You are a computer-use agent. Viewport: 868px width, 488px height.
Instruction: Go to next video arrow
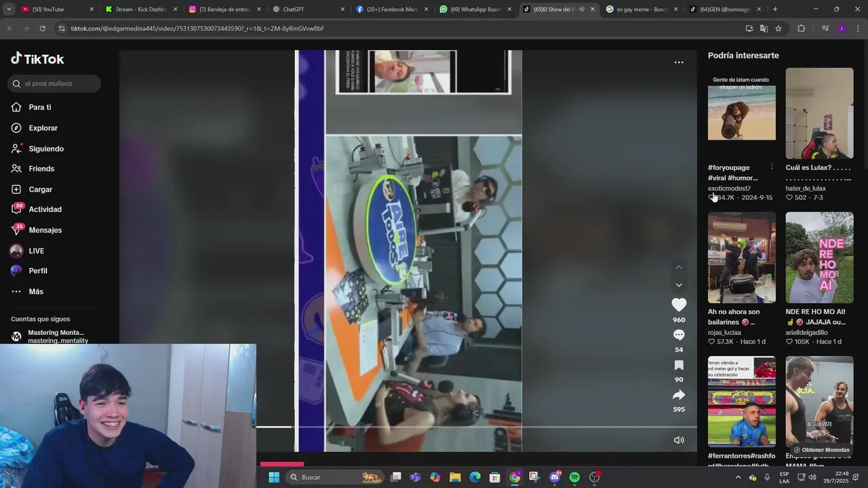click(x=679, y=285)
